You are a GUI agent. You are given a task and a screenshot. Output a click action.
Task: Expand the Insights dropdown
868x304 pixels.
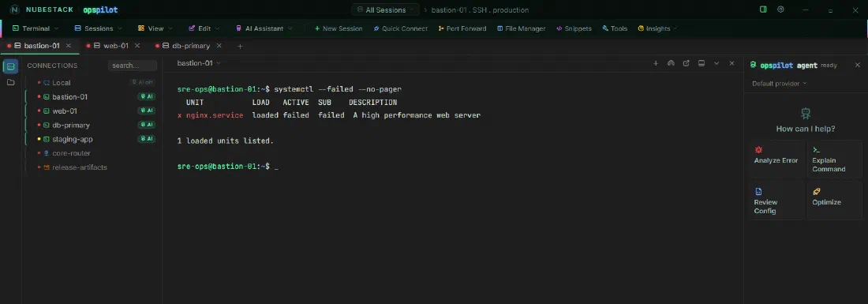657,28
